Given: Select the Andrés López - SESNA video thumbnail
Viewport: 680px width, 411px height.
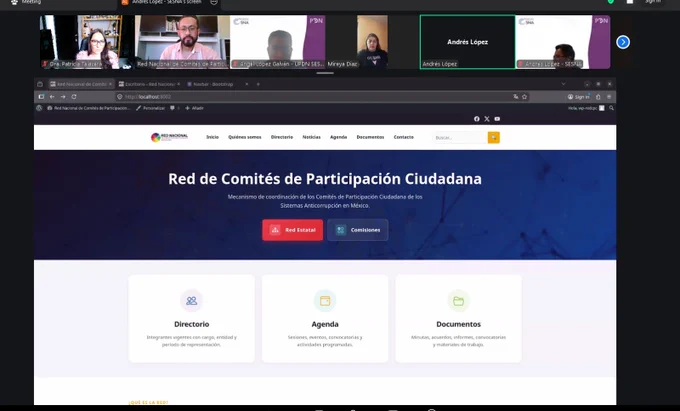Looking at the screenshot, I should point(563,42).
